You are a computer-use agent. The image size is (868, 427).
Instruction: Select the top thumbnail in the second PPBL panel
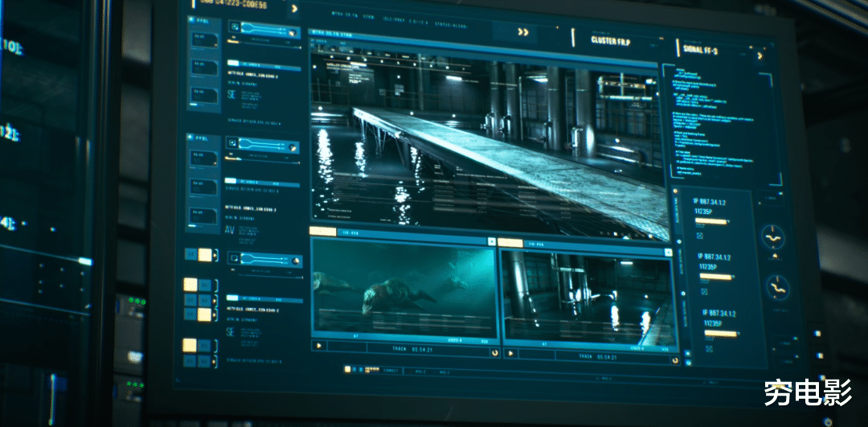[203, 158]
